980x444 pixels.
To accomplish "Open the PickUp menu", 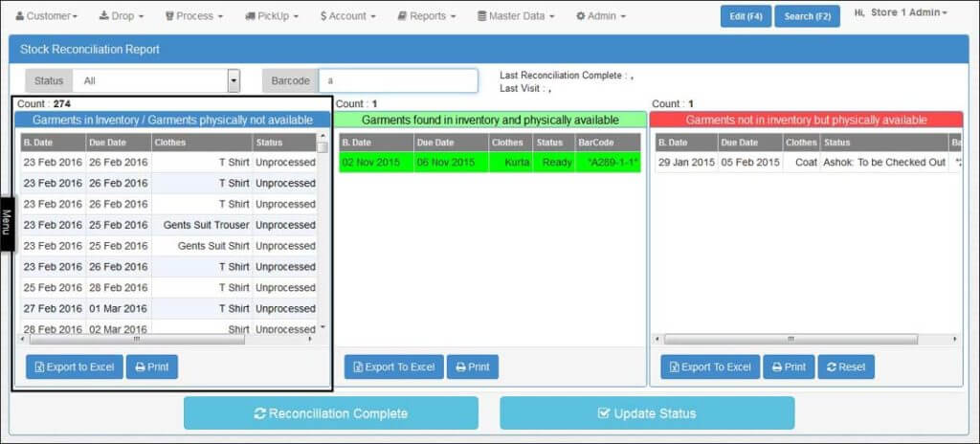I will click(x=272, y=16).
